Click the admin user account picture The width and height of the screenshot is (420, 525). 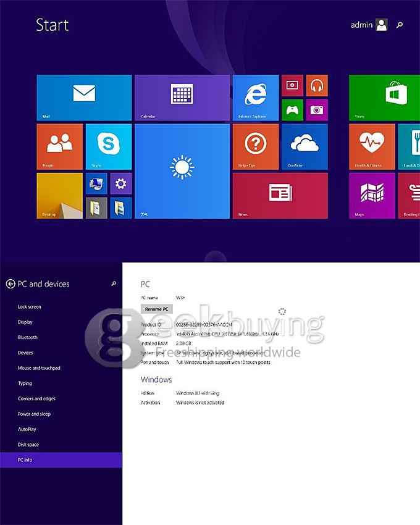click(382, 25)
